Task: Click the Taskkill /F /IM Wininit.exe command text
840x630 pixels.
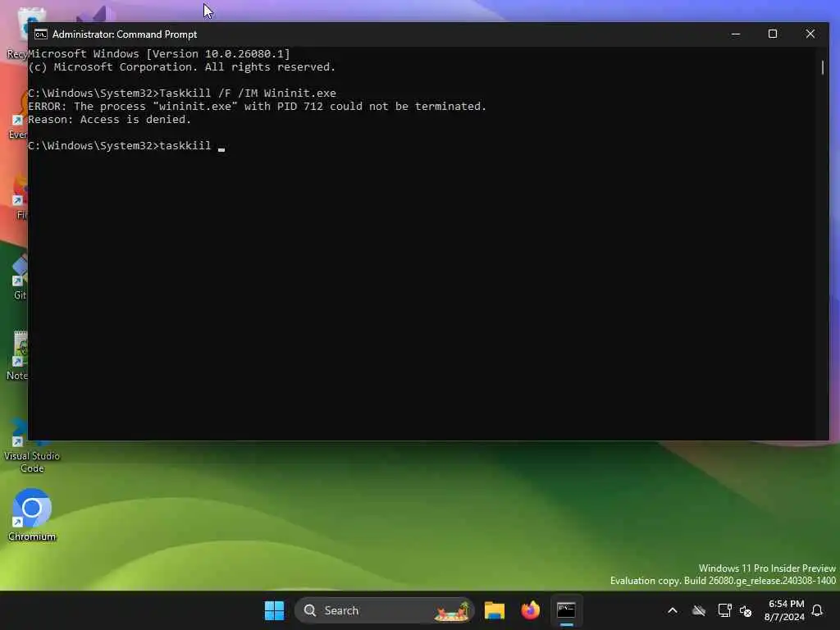Action: (x=248, y=94)
